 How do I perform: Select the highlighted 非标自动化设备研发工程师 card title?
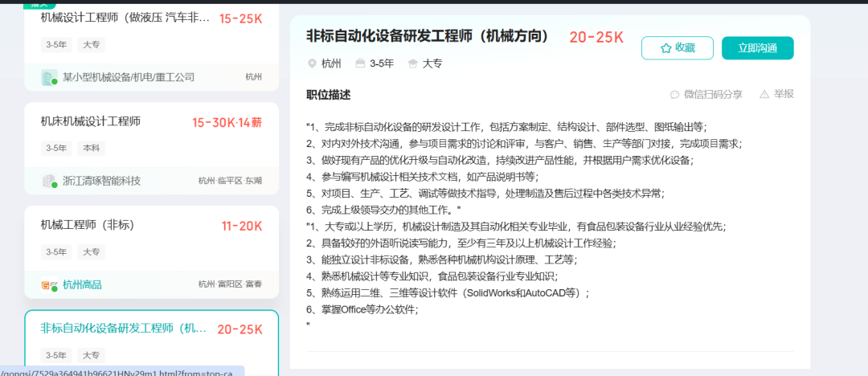[x=125, y=329]
